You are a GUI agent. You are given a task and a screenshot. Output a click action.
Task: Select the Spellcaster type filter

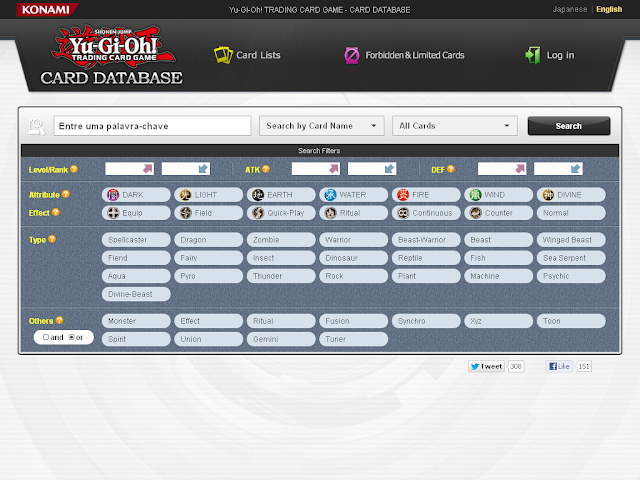click(x=136, y=240)
